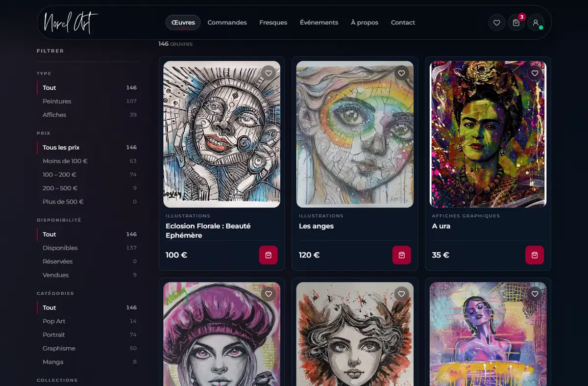Open the A ura Frida artwork image

[x=489, y=134]
